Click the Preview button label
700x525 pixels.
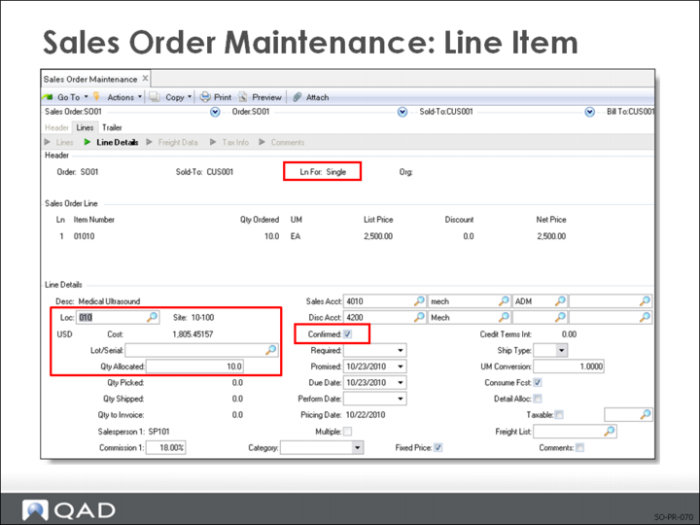267,97
